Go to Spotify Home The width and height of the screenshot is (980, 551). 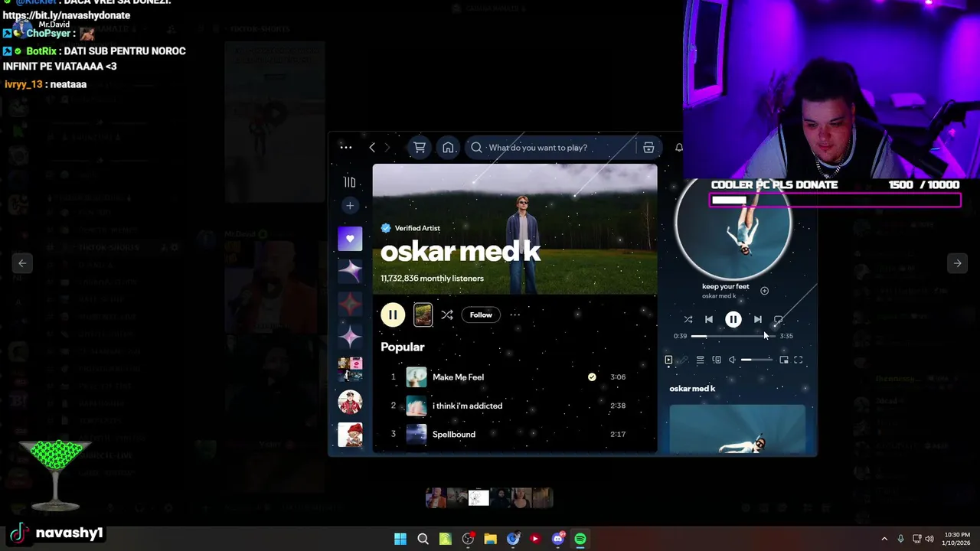pos(448,148)
